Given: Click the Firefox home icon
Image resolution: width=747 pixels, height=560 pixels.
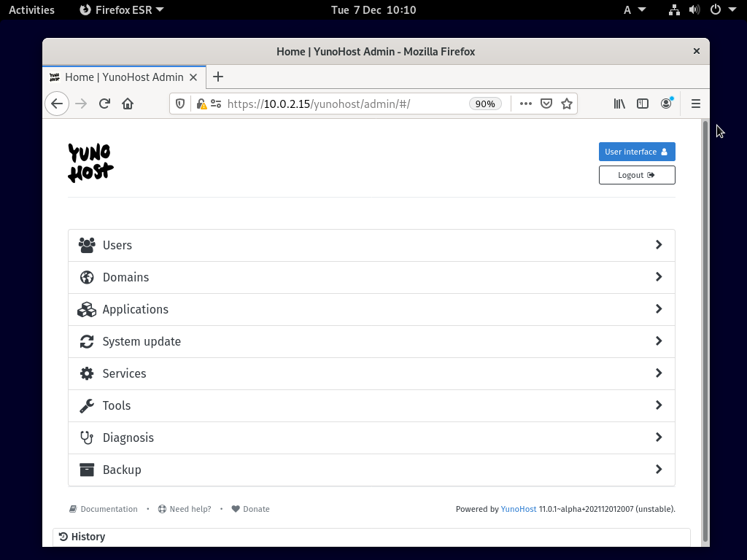Looking at the screenshot, I should [128, 104].
